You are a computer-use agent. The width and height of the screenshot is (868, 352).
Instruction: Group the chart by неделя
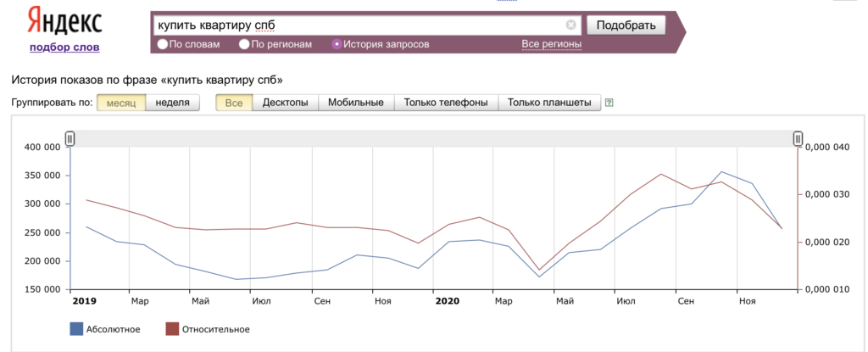tap(173, 103)
